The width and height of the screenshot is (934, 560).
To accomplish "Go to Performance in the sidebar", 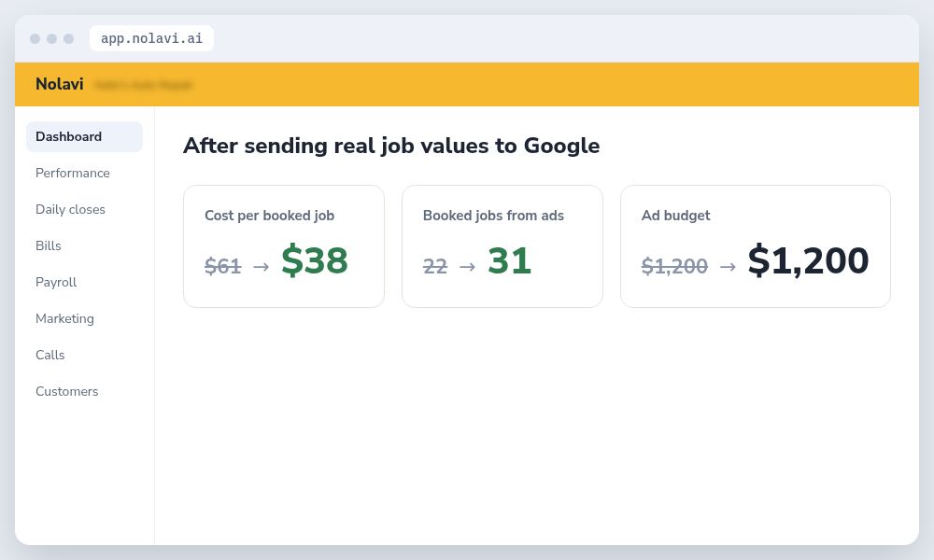I will coord(73,174).
